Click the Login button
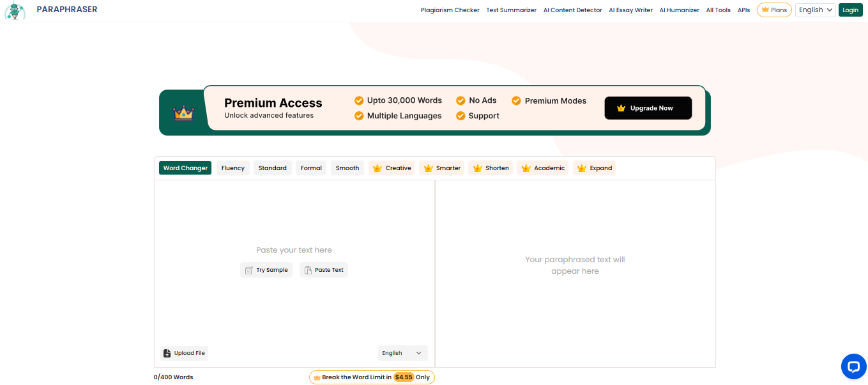 (851, 10)
